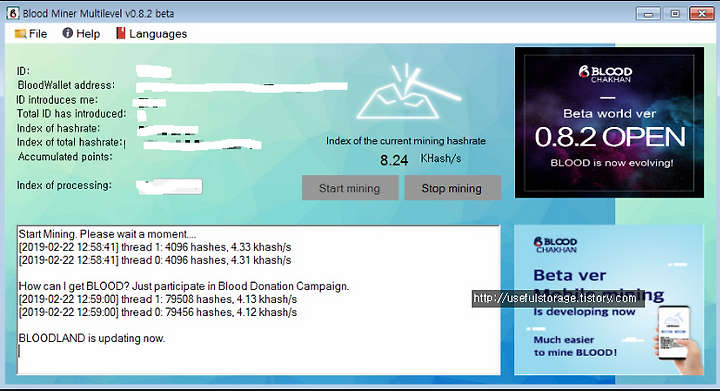Screen dimensions: 720x391
Task: Click log line 12:59:00 thread 1 79508 hashes
Action: (x=158, y=299)
